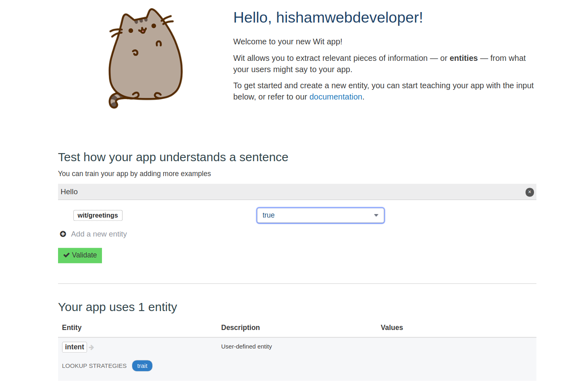This screenshot has height=386, width=588.
Task: Click the checkmark icon on the Validate button
Action: [x=66, y=255]
